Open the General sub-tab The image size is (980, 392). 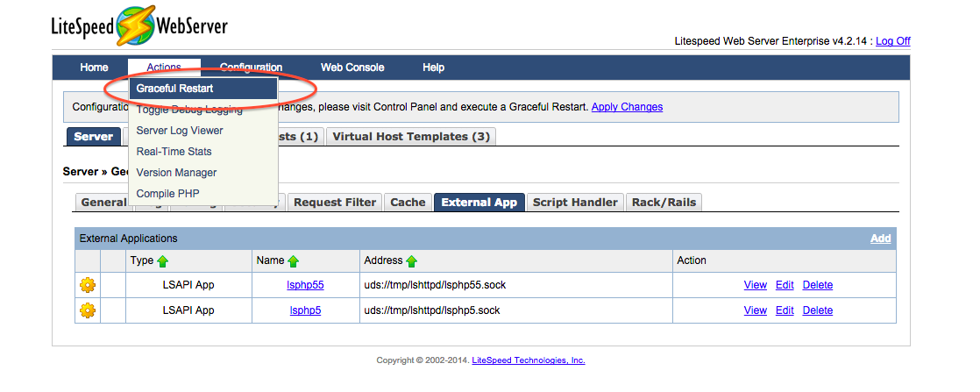point(103,202)
